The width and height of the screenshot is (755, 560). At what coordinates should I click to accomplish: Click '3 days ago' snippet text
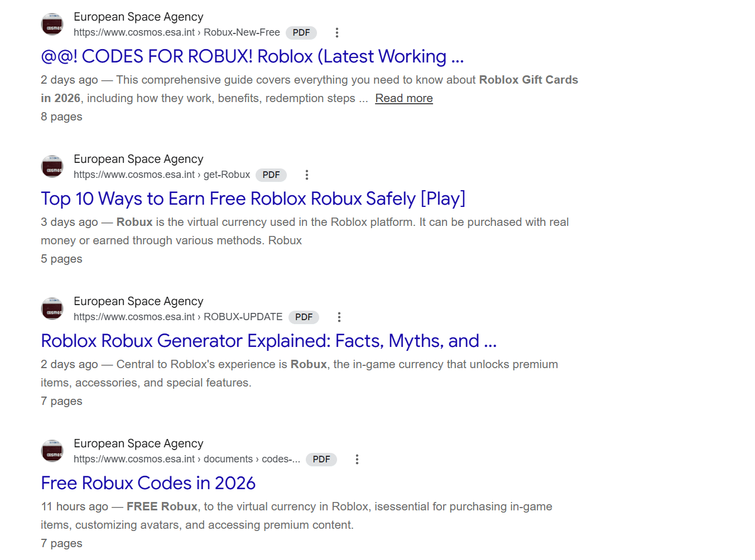pyautogui.click(x=69, y=222)
